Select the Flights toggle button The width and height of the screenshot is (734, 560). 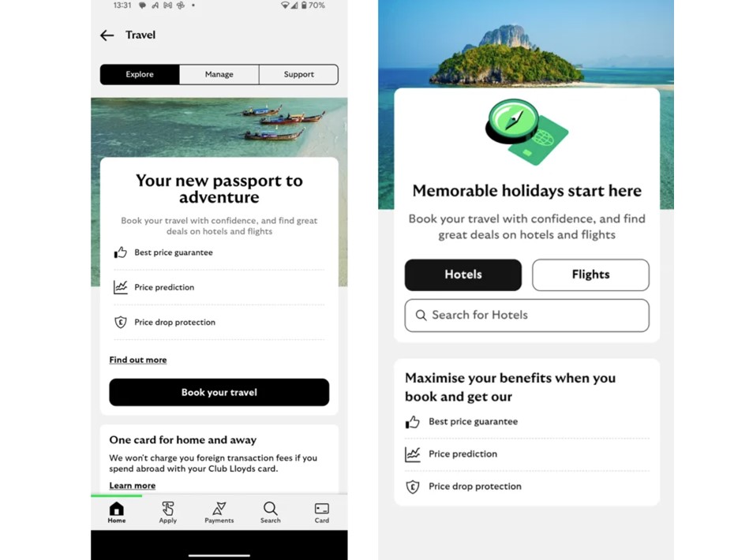(590, 275)
